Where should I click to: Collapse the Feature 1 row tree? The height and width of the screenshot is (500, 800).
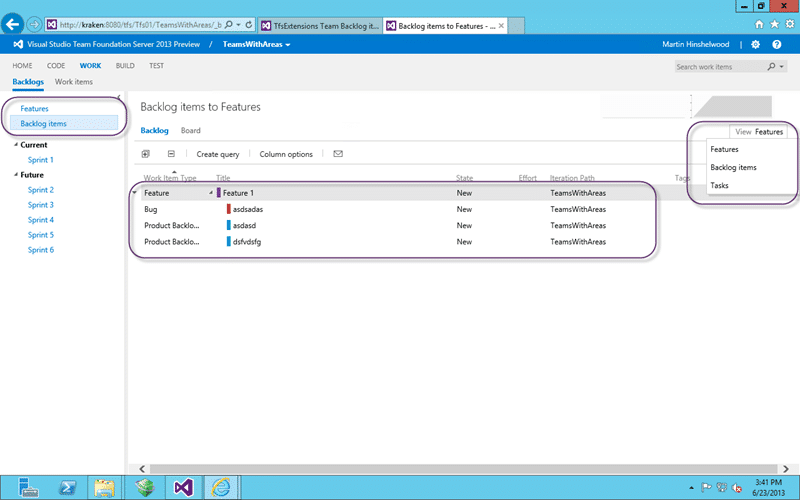click(x=211, y=193)
